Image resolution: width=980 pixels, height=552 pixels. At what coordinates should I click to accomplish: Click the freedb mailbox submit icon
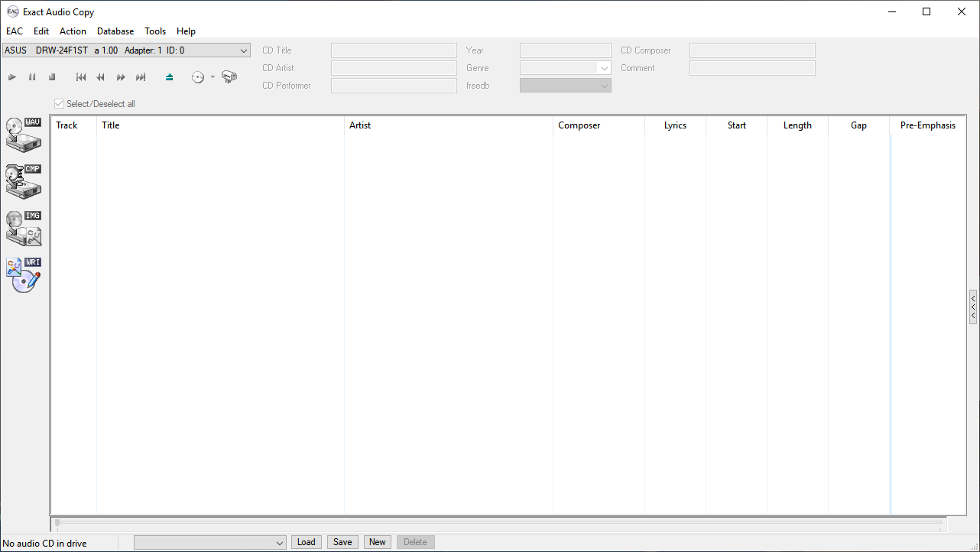point(229,77)
